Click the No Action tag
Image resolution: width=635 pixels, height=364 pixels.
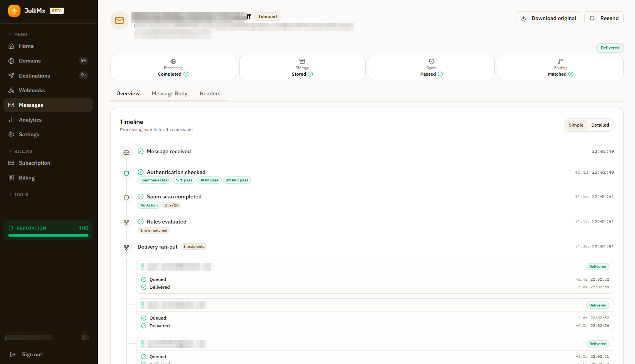149,205
